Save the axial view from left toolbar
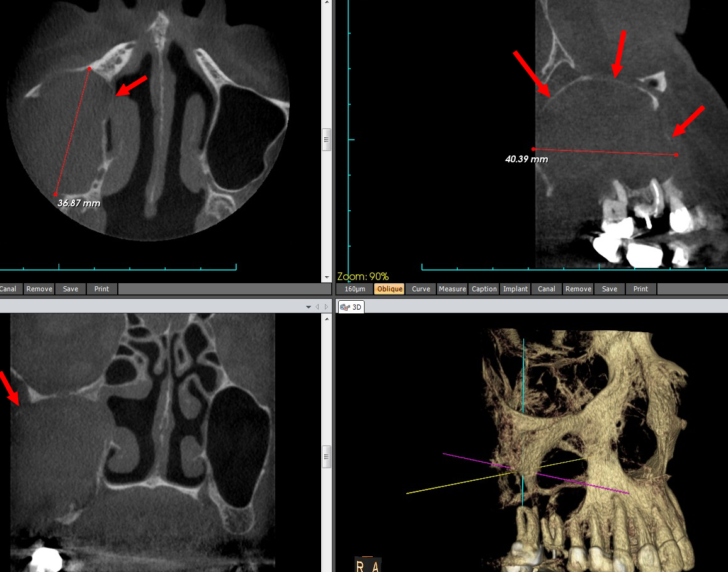The height and width of the screenshot is (572, 728). coord(71,289)
